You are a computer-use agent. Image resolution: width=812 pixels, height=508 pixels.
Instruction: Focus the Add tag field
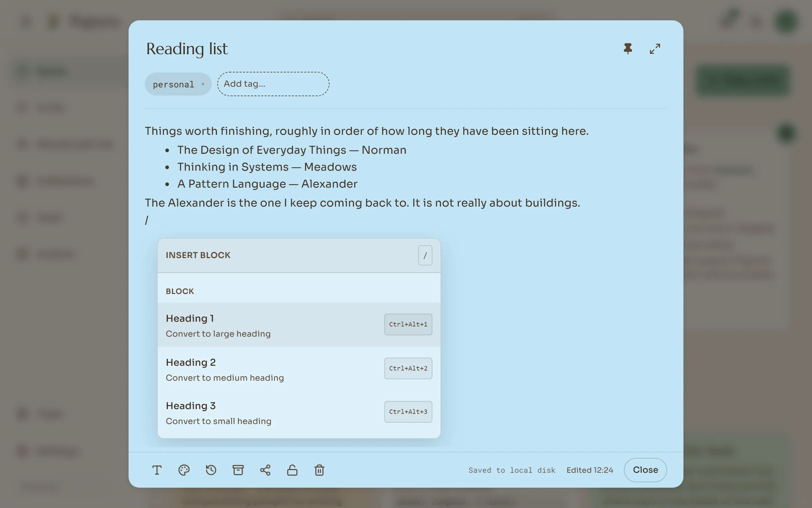coord(273,84)
